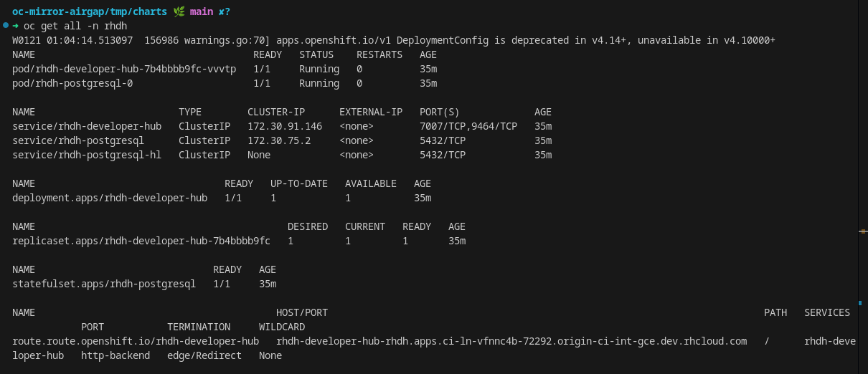Click the service/rhdh-postgresql-hl name

click(x=87, y=155)
